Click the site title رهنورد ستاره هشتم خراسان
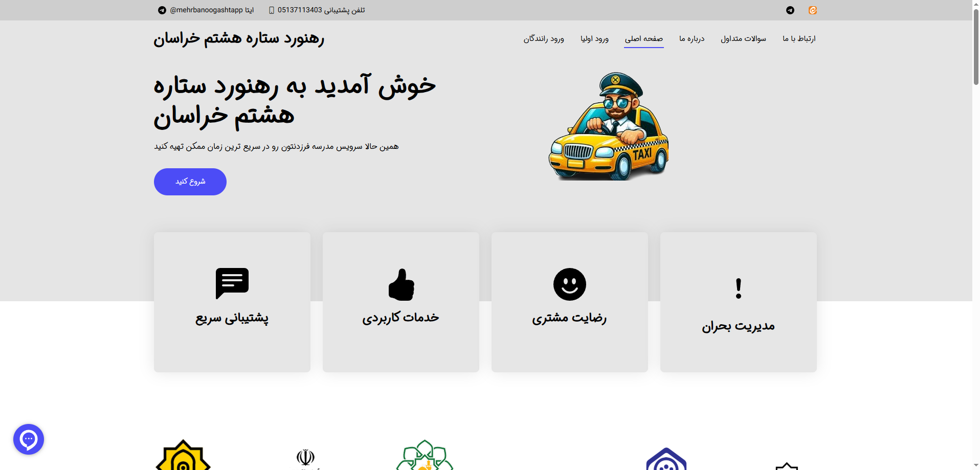 (x=239, y=39)
